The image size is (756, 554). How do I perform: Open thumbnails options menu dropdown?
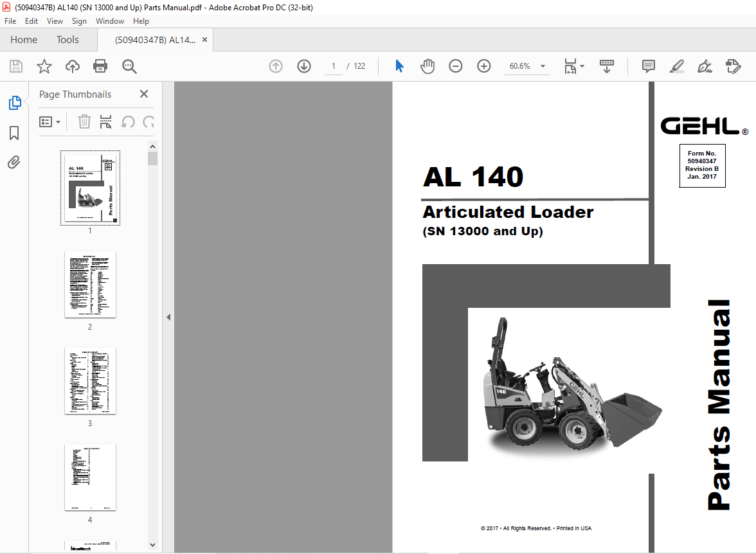[50, 121]
